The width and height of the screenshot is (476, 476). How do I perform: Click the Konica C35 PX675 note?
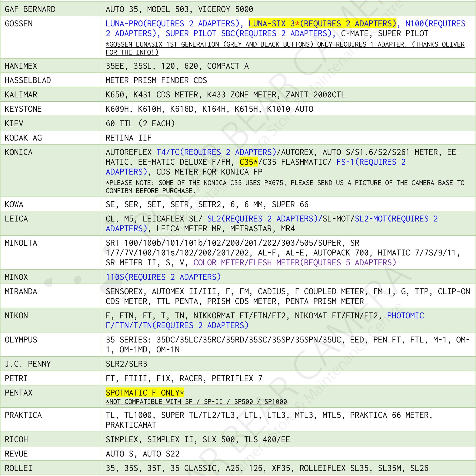[285, 187]
